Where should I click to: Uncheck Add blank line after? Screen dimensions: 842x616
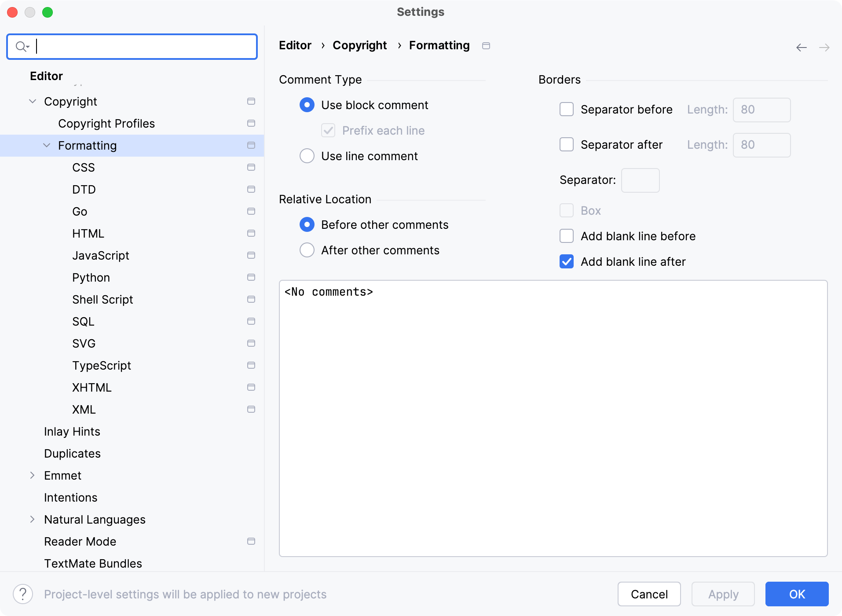pyautogui.click(x=567, y=261)
